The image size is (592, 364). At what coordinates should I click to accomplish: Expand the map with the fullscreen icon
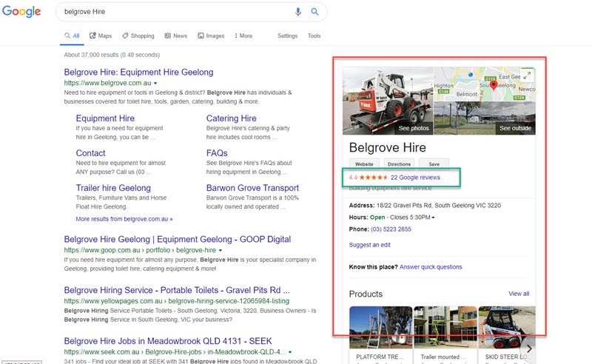tap(527, 76)
